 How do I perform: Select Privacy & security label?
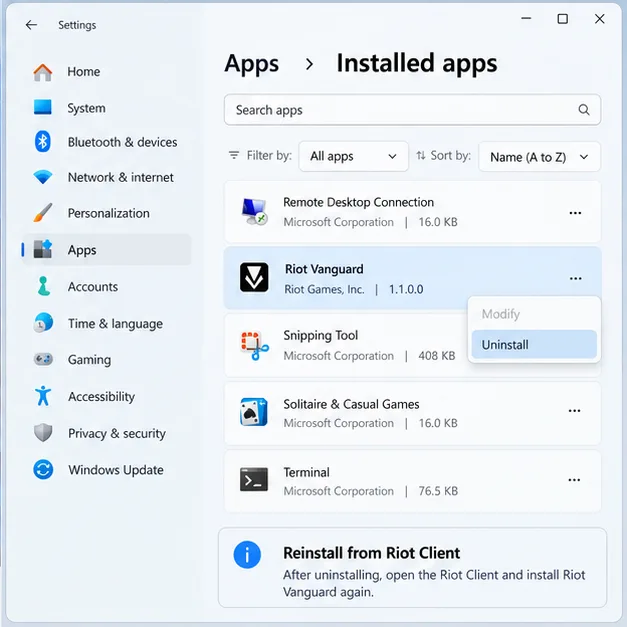coord(117,433)
